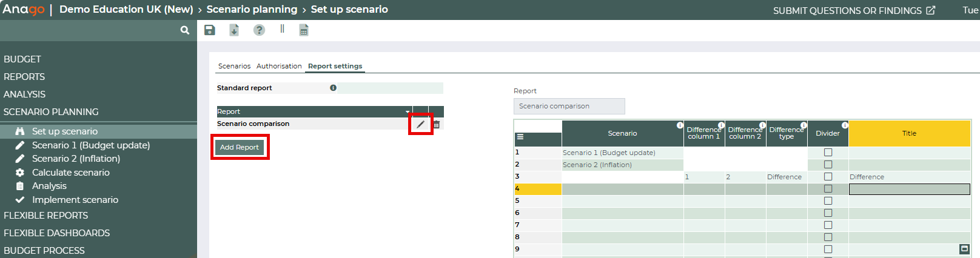Click the save disk icon in toolbar
Screen dimensions: 980x258
pos(210,30)
